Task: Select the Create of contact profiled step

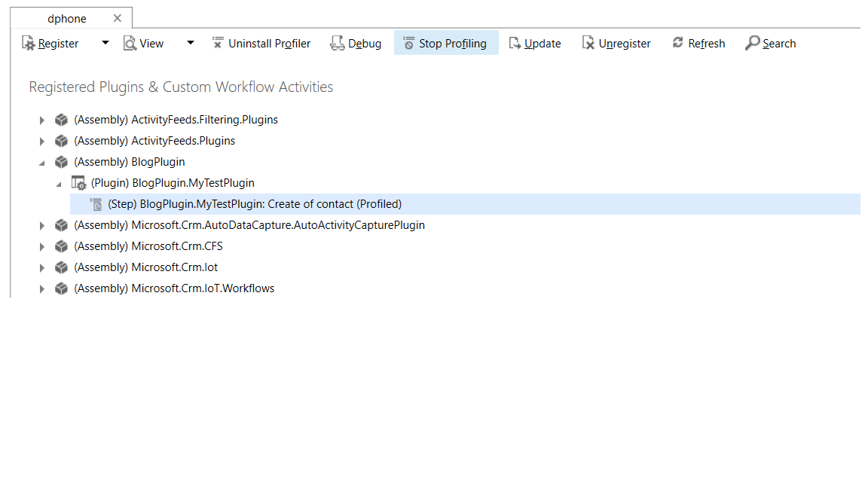Action: [255, 204]
